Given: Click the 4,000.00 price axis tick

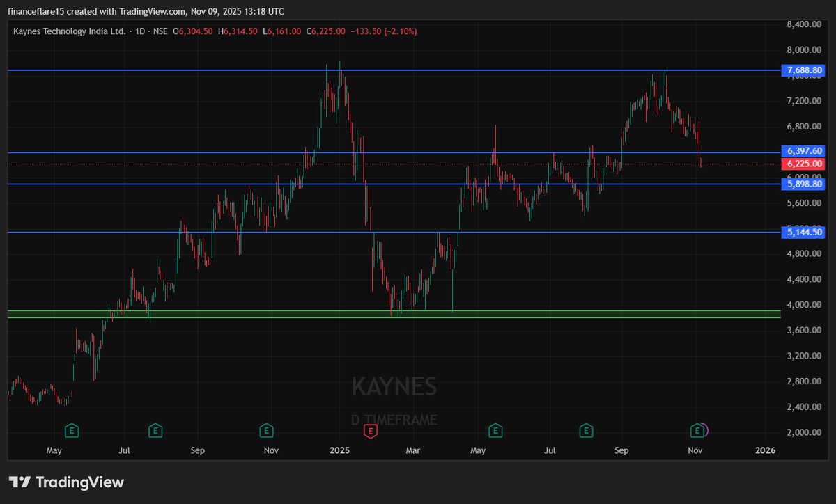Looking at the screenshot, I should coord(805,305).
